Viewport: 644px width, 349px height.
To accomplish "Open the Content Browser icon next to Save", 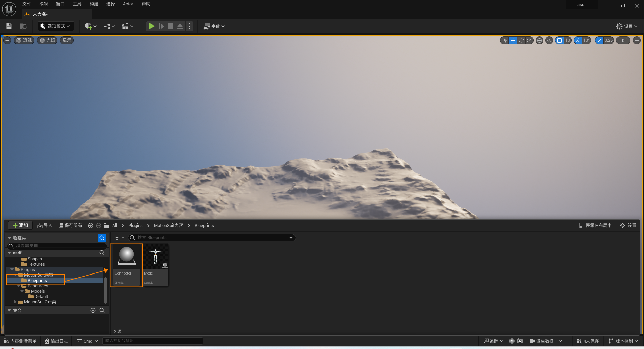I will click(23, 26).
